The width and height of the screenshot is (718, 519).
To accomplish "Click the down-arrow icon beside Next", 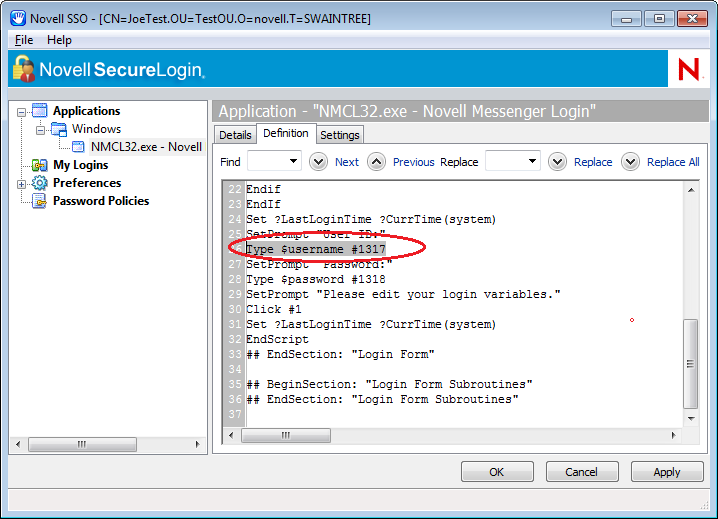I will click(x=318, y=162).
